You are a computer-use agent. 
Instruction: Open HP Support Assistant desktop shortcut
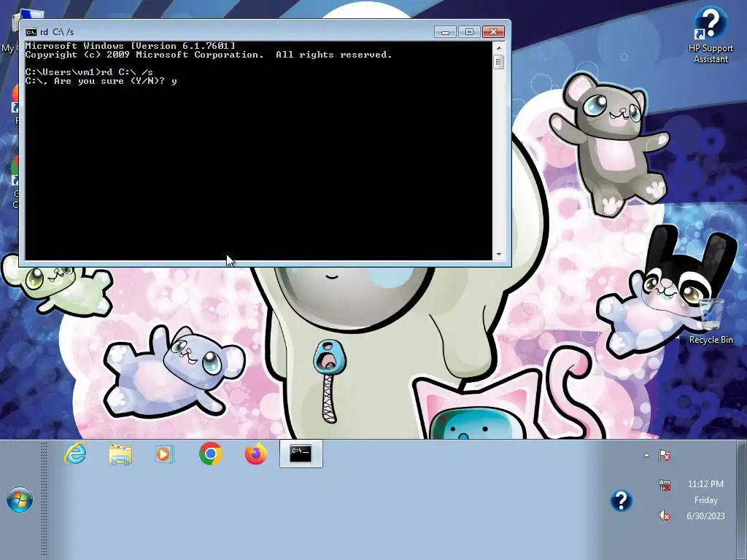pyautogui.click(x=711, y=35)
